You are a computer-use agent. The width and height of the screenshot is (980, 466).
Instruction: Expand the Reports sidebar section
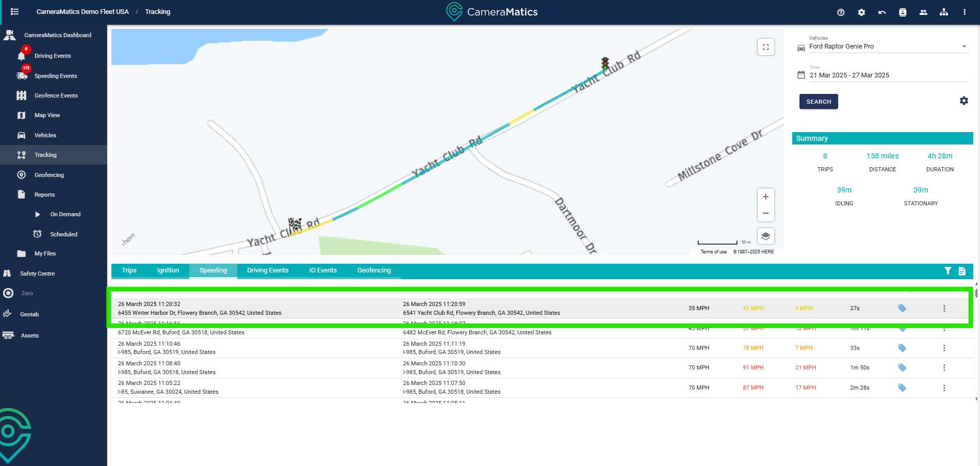click(x=44, y=195)
